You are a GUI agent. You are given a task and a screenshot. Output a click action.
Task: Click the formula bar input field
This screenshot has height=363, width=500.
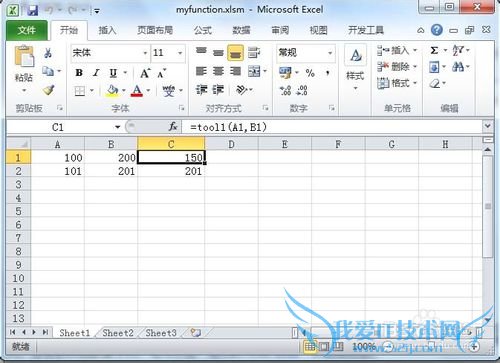332,127
